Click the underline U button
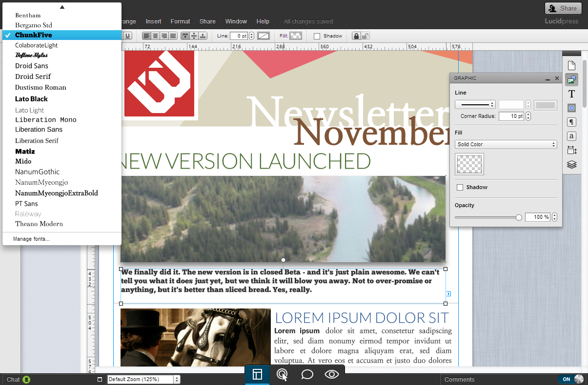The height and width of the screenshot is (385, 588). click(128, 36)
